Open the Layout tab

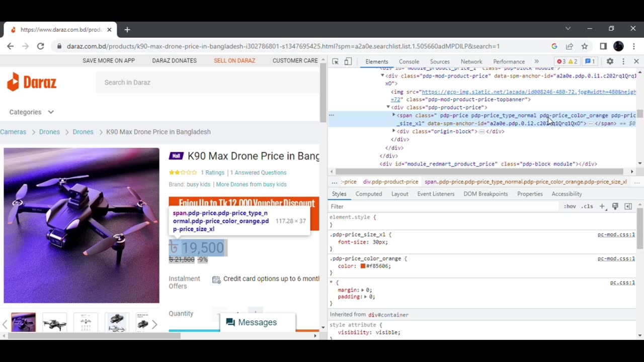pos(400,194)
